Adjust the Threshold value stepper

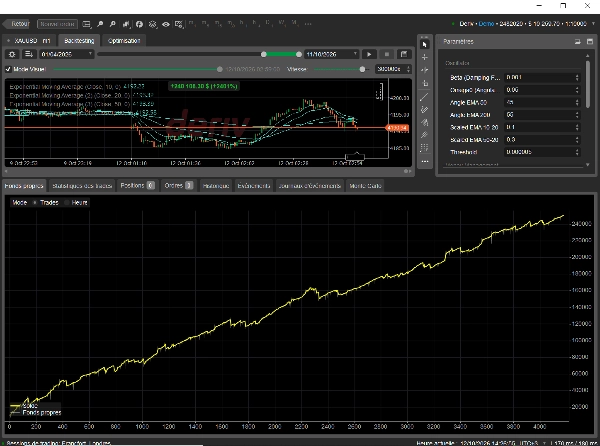tap(577, 152)
